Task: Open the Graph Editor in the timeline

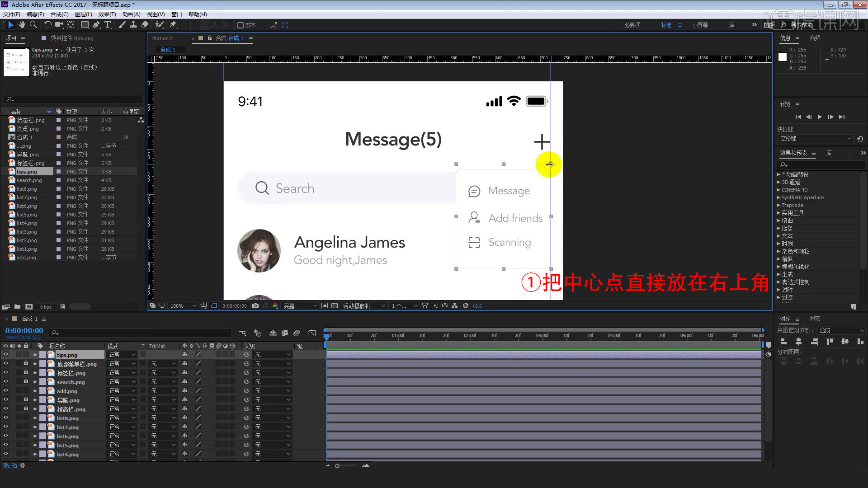Action: [312, 333]
